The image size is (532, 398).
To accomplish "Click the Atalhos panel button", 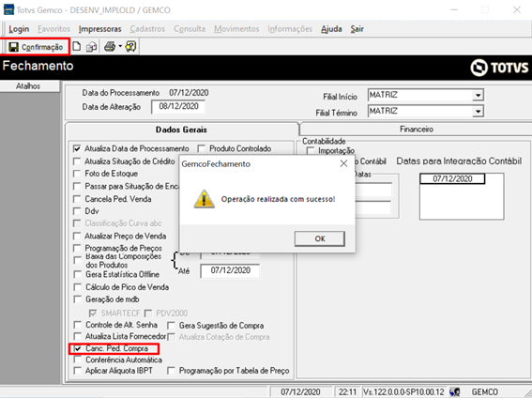I will [x=28, y=86].
